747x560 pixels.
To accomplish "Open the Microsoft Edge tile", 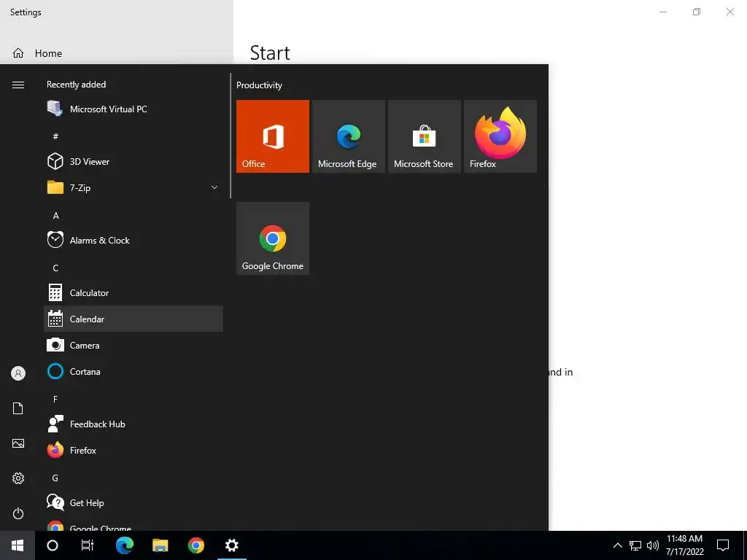I will [x=349, y=136].
